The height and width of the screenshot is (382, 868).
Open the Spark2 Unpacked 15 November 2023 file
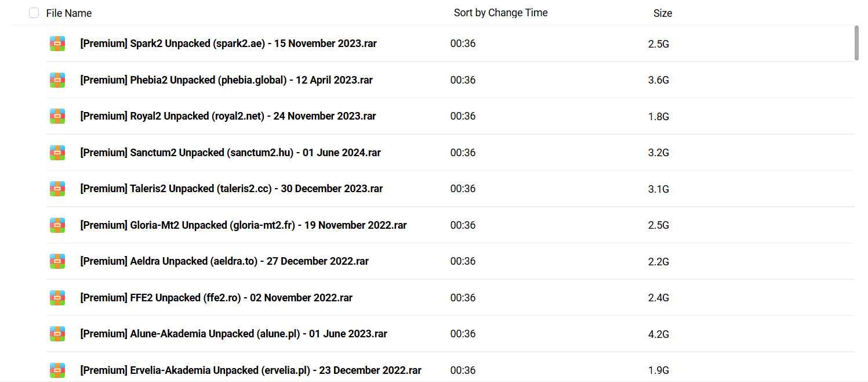click(228, 44)
